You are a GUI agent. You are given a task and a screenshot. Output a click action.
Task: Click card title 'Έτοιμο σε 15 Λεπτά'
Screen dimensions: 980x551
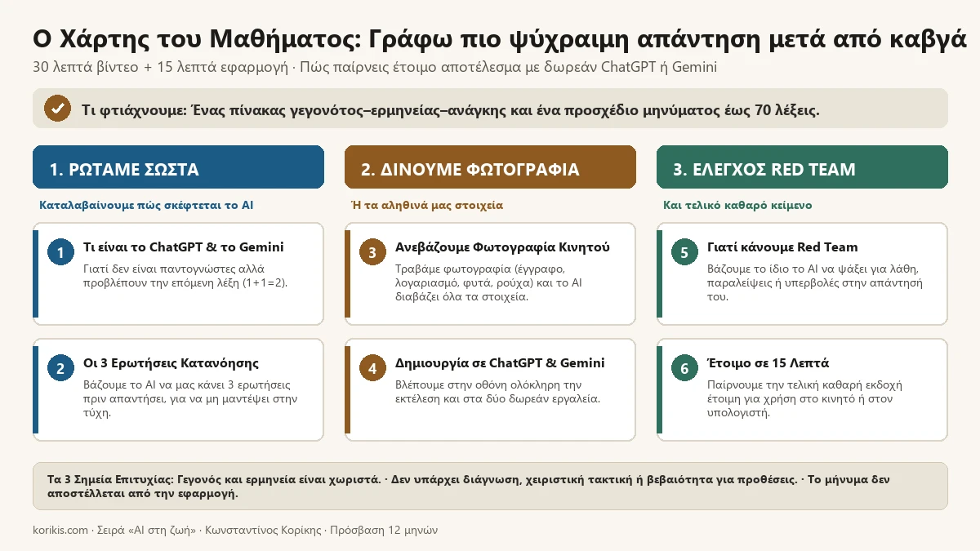(x=768, y=363)
